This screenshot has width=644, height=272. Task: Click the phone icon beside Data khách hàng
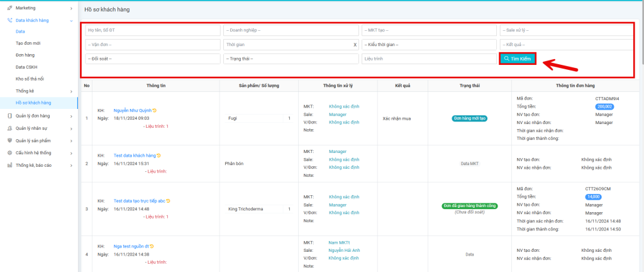click(9, 20)
